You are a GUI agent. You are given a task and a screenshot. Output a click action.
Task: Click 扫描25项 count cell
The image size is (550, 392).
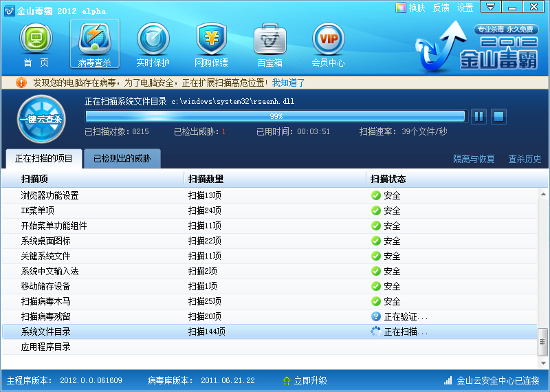(x=204, y=301)
